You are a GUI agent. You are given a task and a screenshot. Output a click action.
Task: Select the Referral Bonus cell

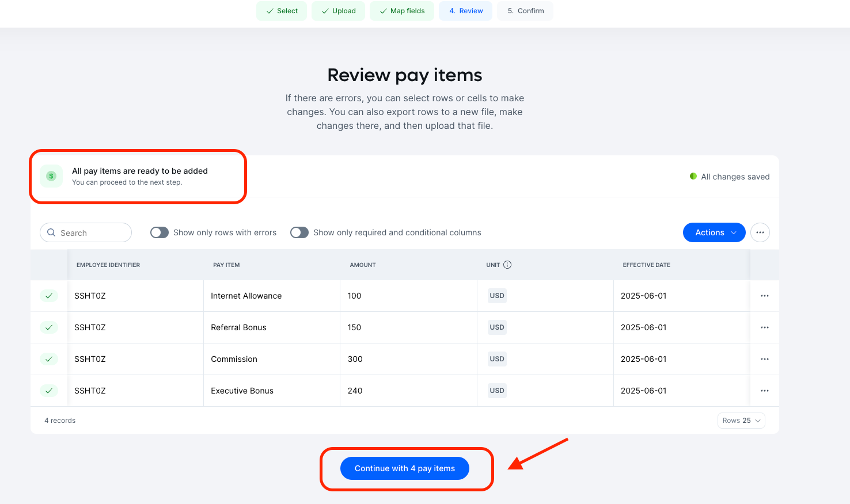272,327
